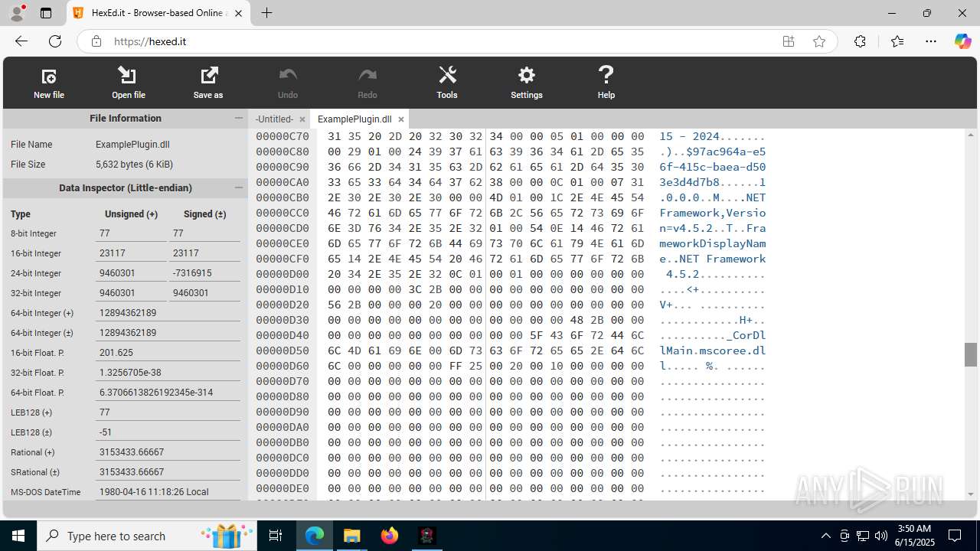The width and height of the screenshot is (980, 551).
Task: Click scrollbar up arrow of hex view
Action: (971, 135)
